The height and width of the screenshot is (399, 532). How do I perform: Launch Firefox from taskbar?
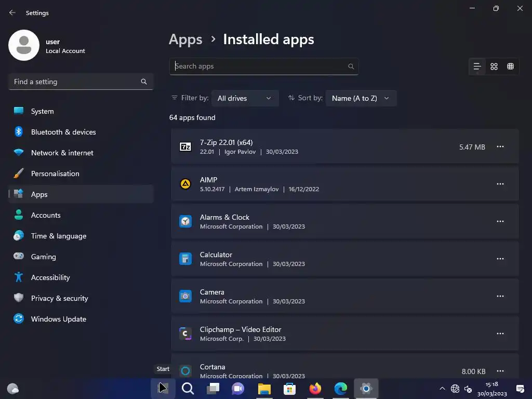coord(315,388)
